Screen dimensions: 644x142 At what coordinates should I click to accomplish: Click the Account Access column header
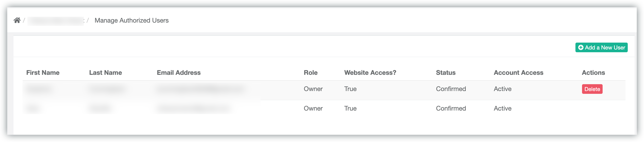[518, 73]
